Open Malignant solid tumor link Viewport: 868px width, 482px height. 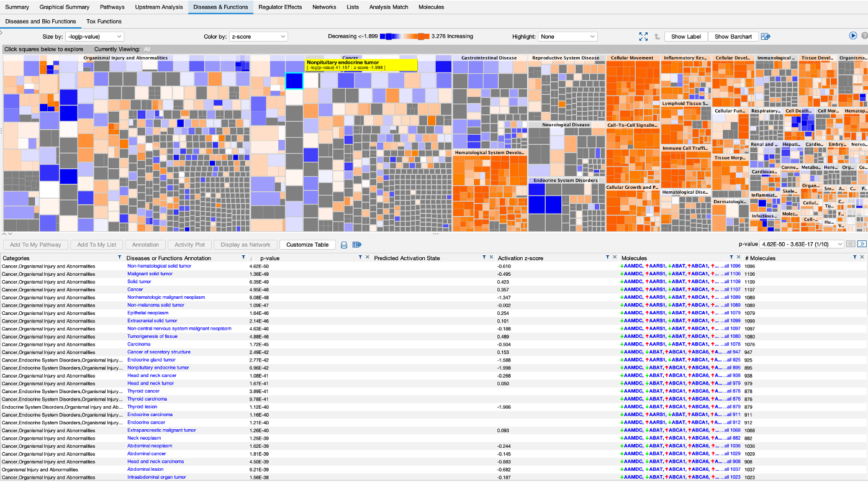coord(150,274)
